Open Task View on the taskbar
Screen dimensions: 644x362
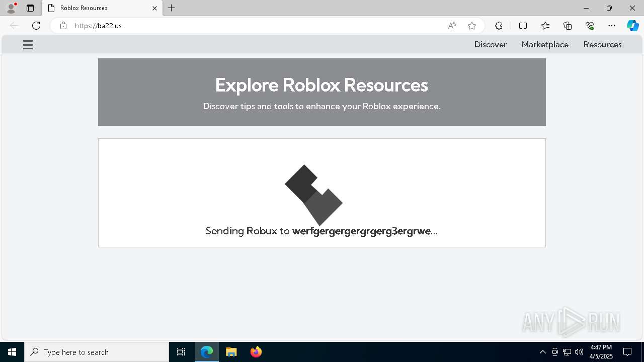181,352
